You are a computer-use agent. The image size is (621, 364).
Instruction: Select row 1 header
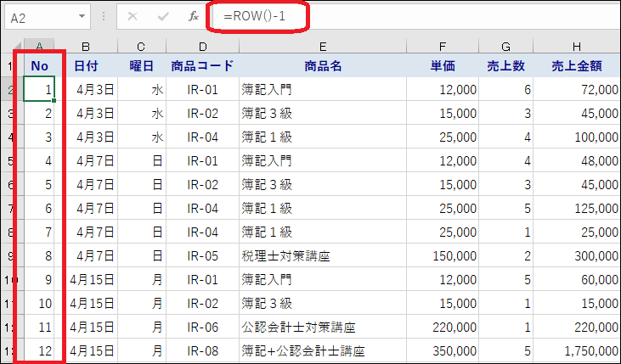[9, 66]
